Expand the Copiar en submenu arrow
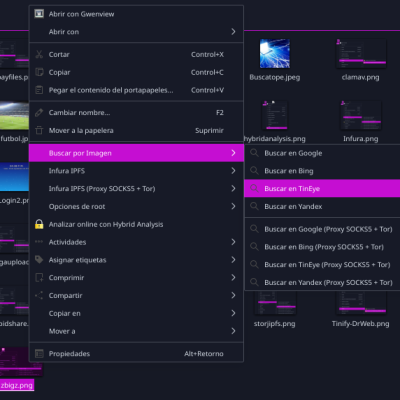 (x=233, y=313)
